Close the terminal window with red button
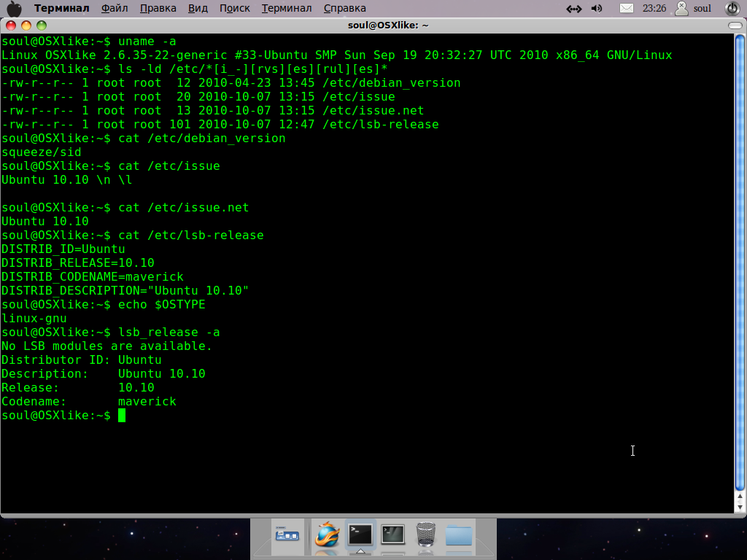 click(x=10, y=26)
